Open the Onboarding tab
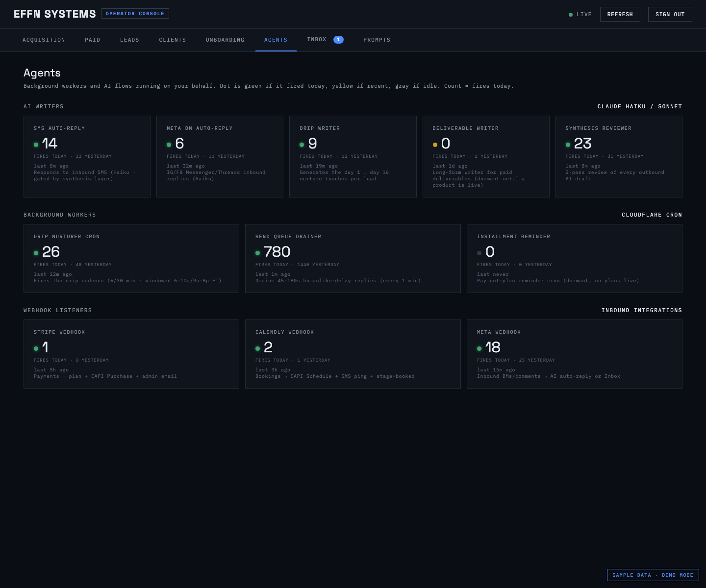706x588 pixels. coord(225,40)
